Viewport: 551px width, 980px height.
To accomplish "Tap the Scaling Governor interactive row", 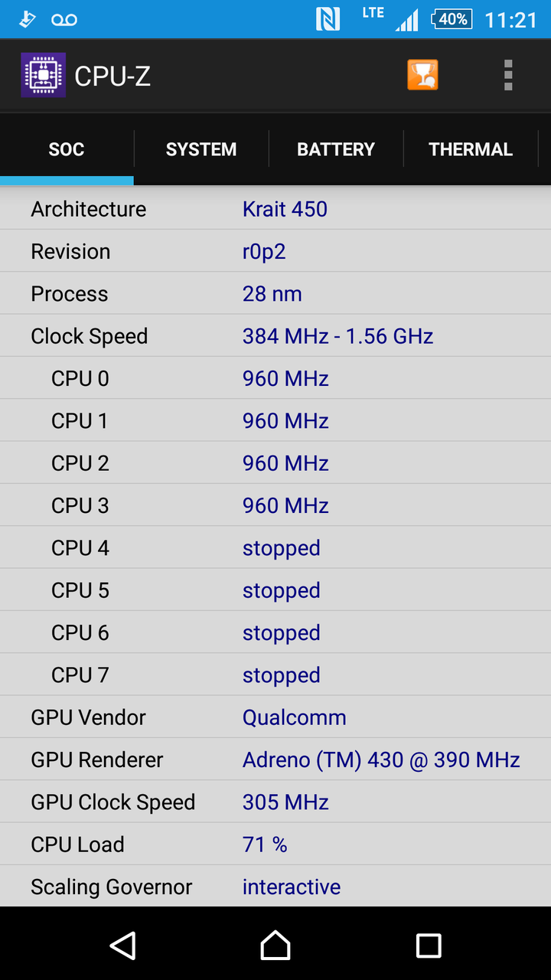I will coord(275,887).
